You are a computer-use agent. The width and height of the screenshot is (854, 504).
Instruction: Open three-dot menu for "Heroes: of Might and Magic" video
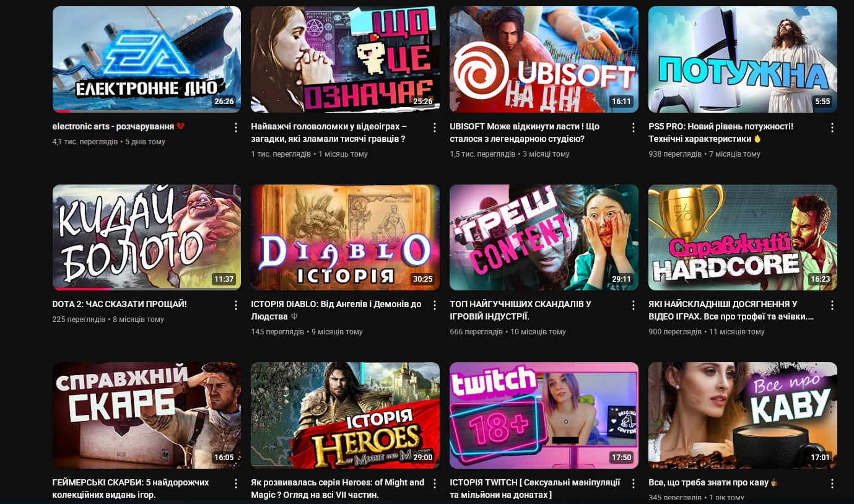434,484
